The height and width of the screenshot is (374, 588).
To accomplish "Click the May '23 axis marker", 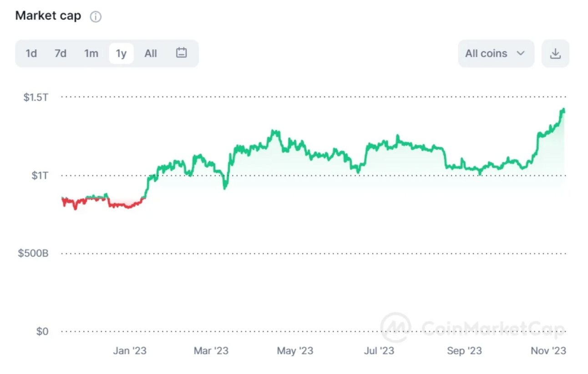I will tap(295, 350).
